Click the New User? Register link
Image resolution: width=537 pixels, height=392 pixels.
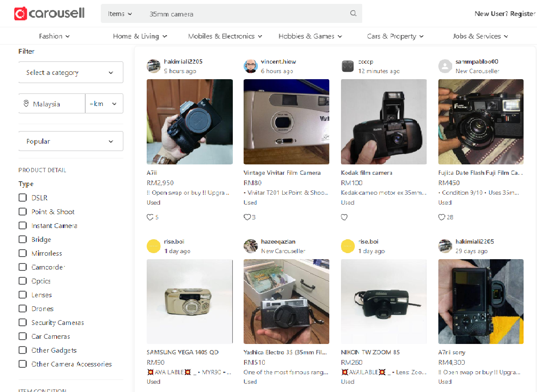point(505,14)
